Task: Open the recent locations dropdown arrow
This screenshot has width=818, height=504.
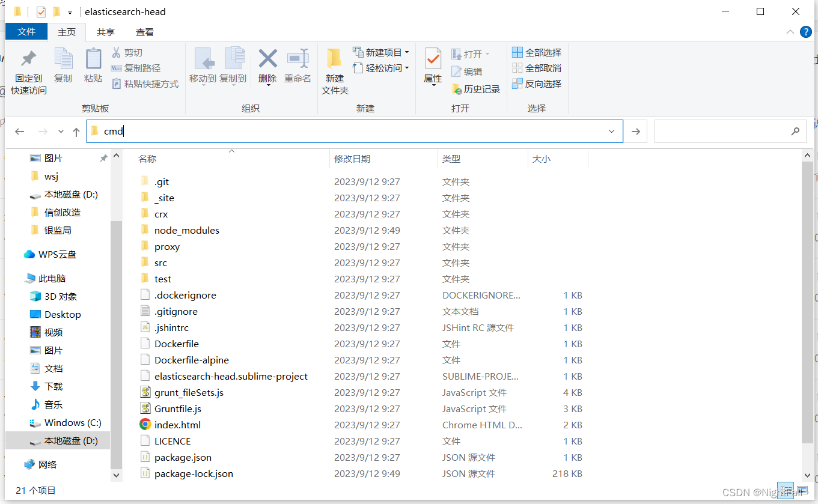Action: (x=61, y=132)
